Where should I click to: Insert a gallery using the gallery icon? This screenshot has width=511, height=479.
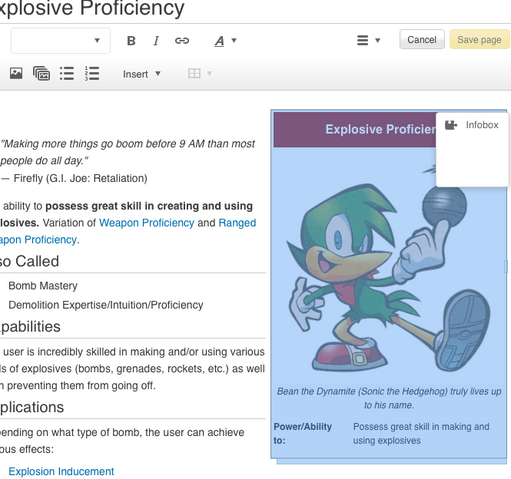tap(41, 73)
